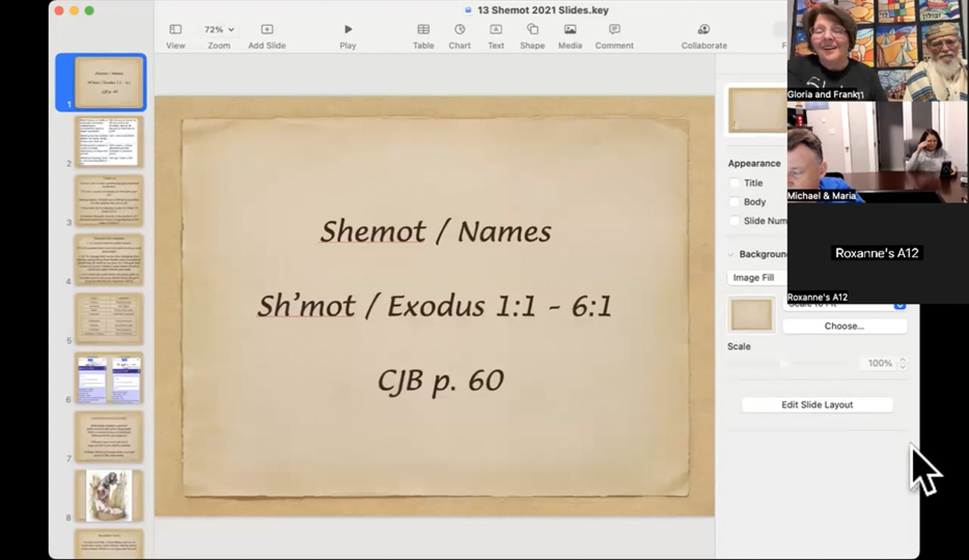
Task: Open the 72% Zoom dropdown
Action: [219, 29]
